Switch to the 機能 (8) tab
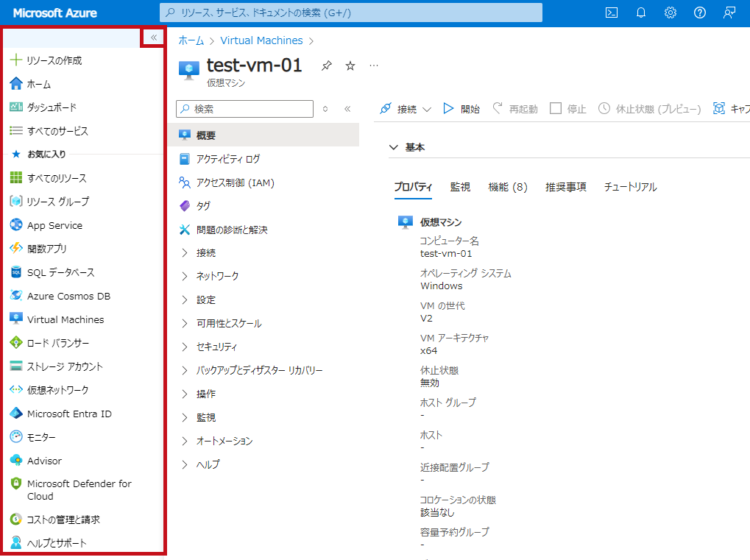This screenshot has width=750, height=560. [508, 187]
